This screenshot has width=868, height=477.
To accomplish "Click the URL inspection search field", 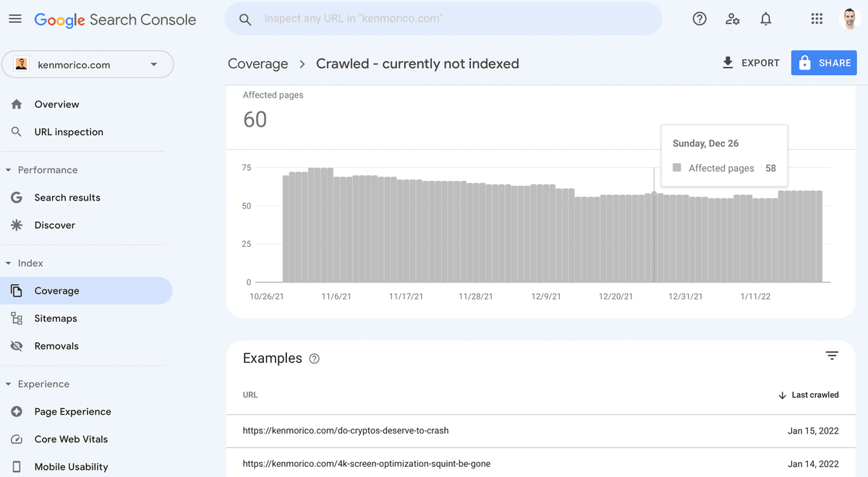I will (x=443, y=19).
